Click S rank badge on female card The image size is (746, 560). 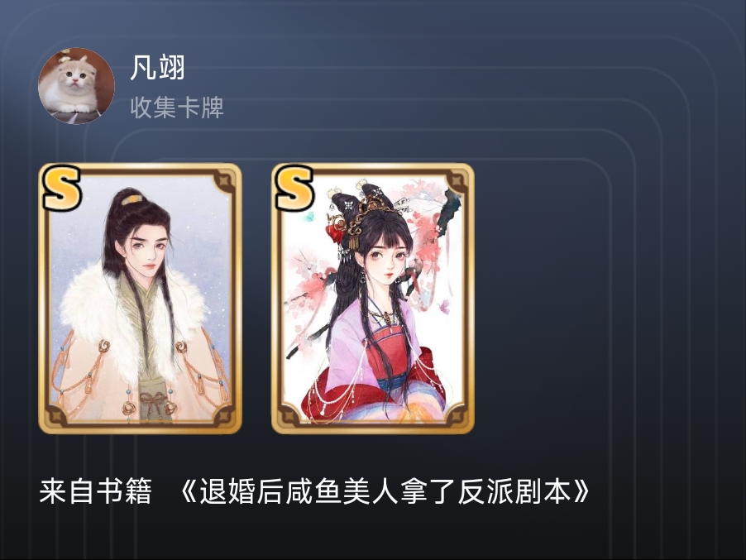[x=294, y=188]
